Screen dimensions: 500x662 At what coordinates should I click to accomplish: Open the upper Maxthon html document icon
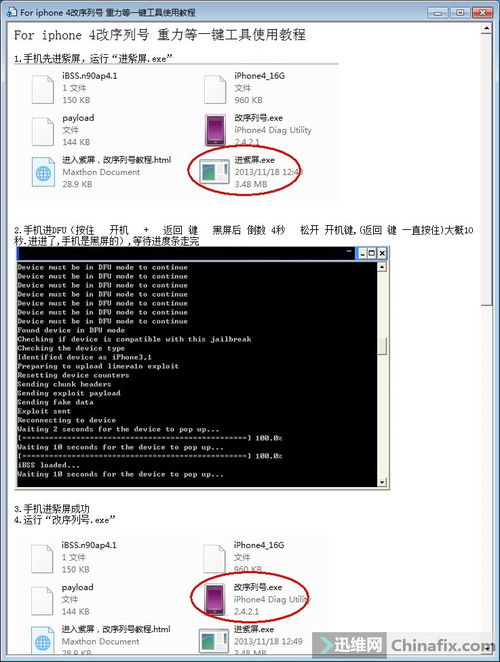[x=43, y=172]
